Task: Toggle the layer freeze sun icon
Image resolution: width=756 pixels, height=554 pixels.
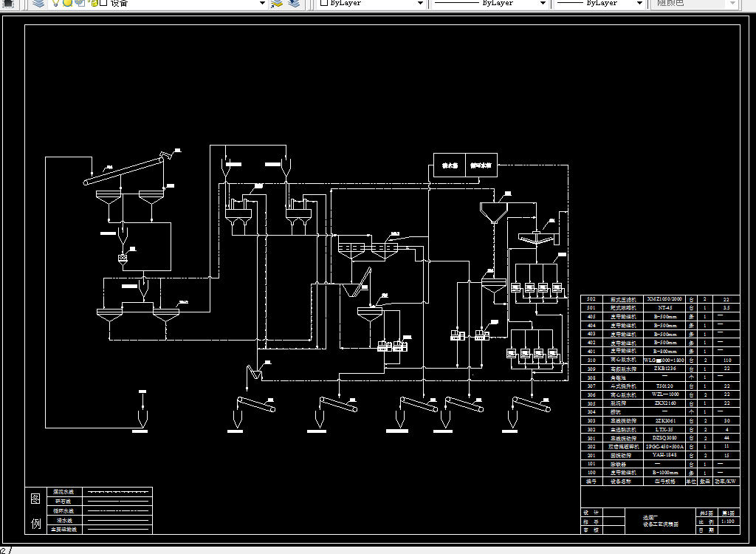Action: [x=67, y=3]
